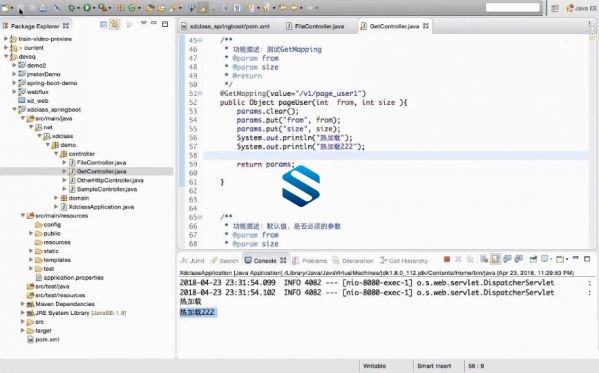Select SampleController.java in the tree
The image size is (599, 373).
(107, 189)
